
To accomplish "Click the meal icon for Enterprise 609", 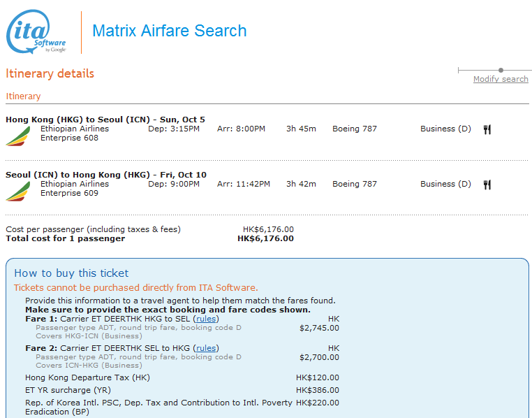I will click(x=487, y=185).
